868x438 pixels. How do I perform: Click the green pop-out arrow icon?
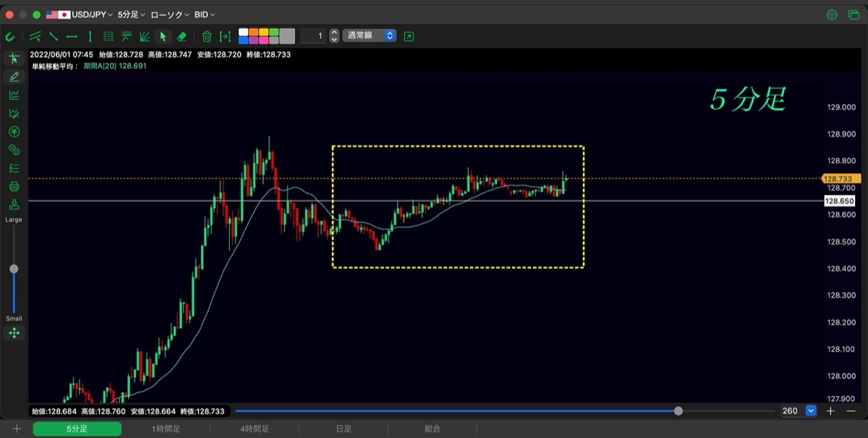pyautogui.click(x=409, y=36)
